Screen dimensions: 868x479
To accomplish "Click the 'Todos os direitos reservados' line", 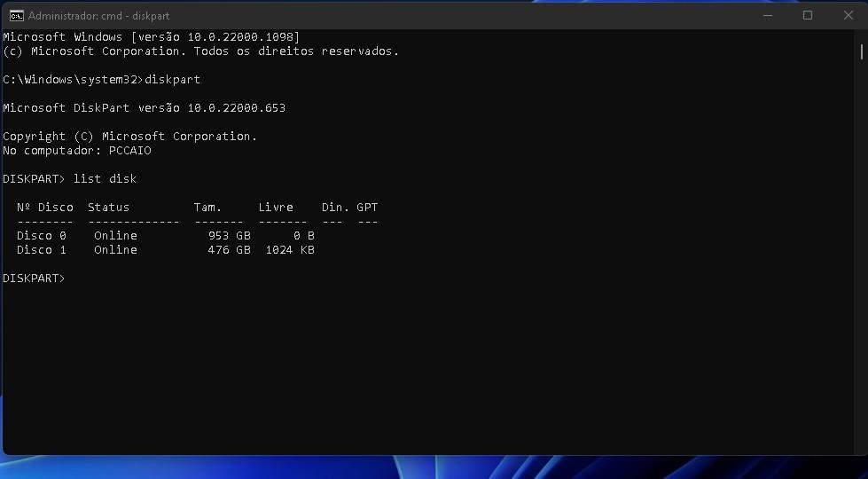I will (x=201, y=51).
